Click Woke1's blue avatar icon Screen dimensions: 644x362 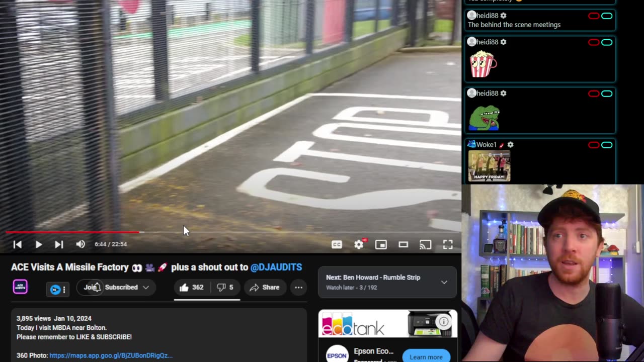471,144
